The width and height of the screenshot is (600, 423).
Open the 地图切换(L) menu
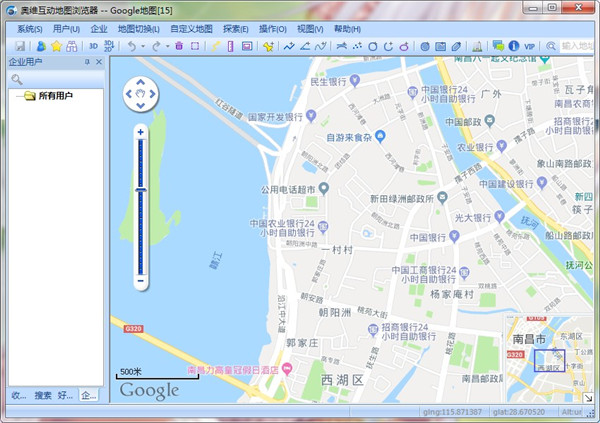[139, 29]
